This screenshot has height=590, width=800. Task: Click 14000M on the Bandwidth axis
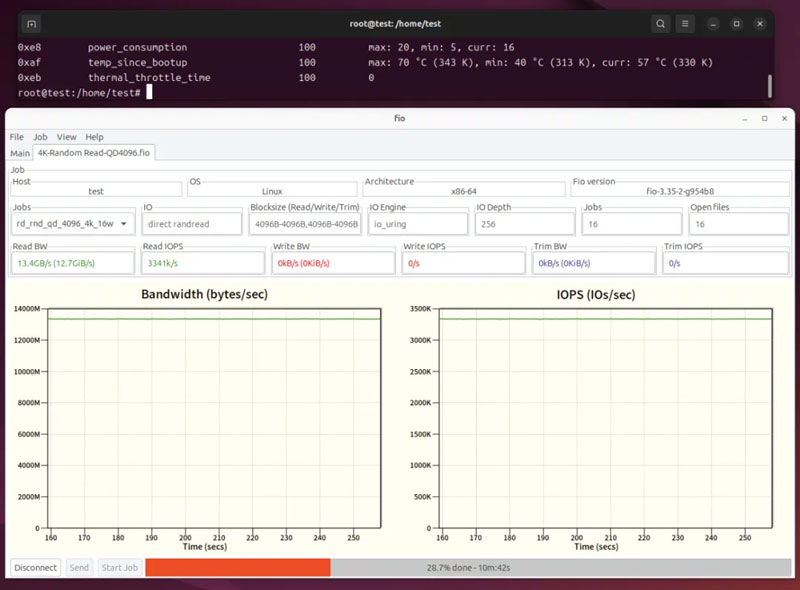coord(27,309)
